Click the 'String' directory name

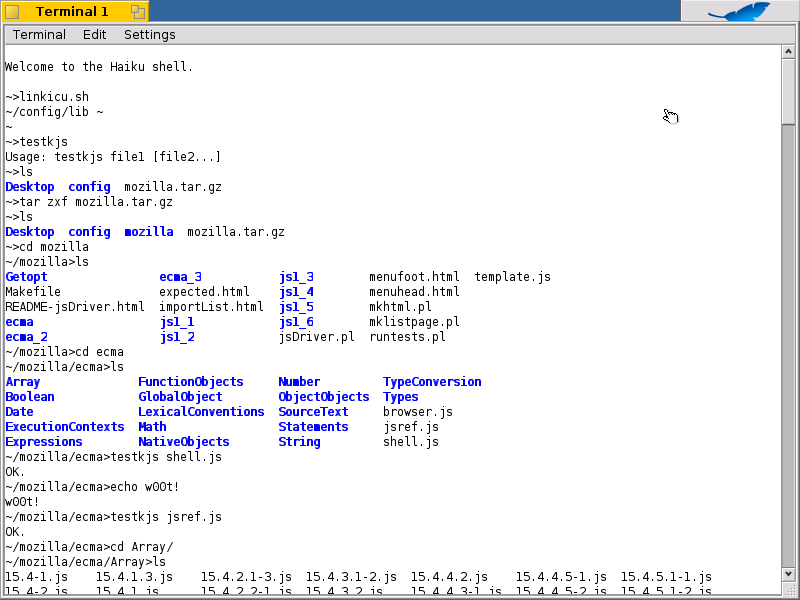coord(299,442)
